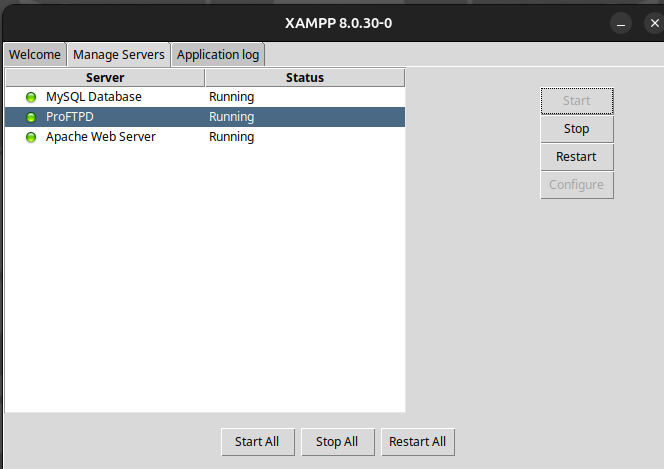This screenshot has height=469, width=664.
Task: Open the Manage Servers tab
Action: pos(119,55)
